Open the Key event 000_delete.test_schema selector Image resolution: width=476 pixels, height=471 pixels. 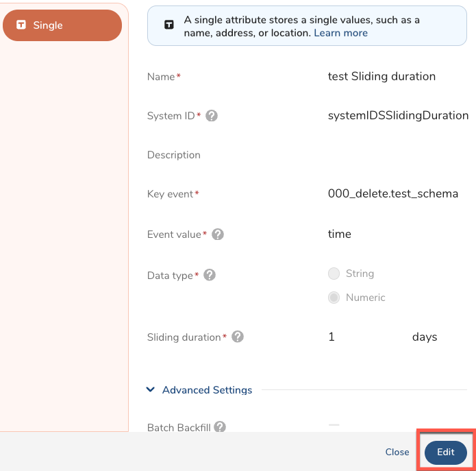click(392, 193)
